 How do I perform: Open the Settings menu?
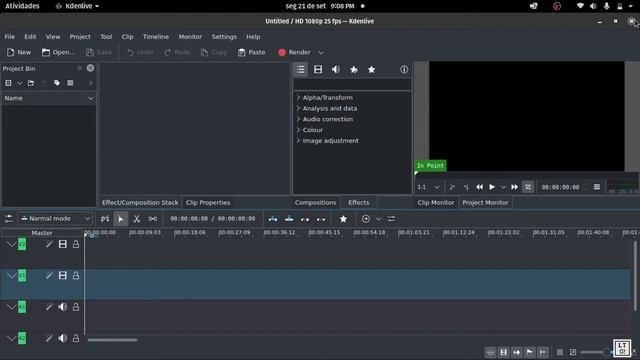click(x=224, y=37)
